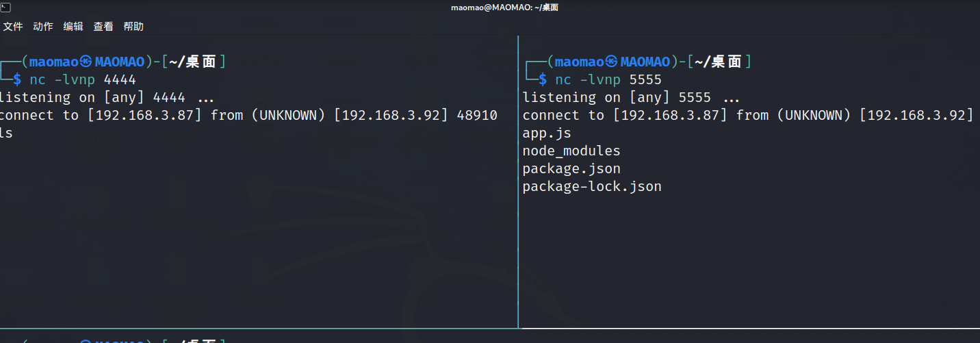Open the 帮助 menu

(x=133, y=27)
